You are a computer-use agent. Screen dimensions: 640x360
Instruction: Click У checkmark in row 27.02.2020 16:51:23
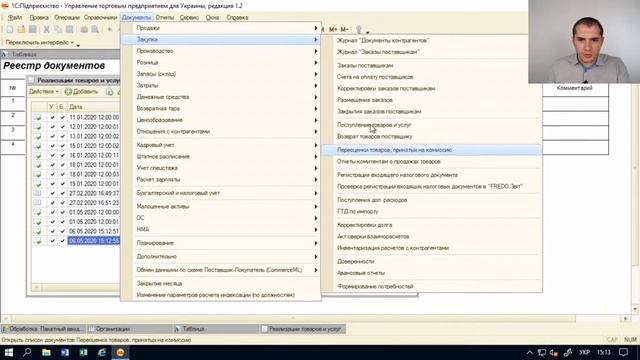click(x=52, y=202)
